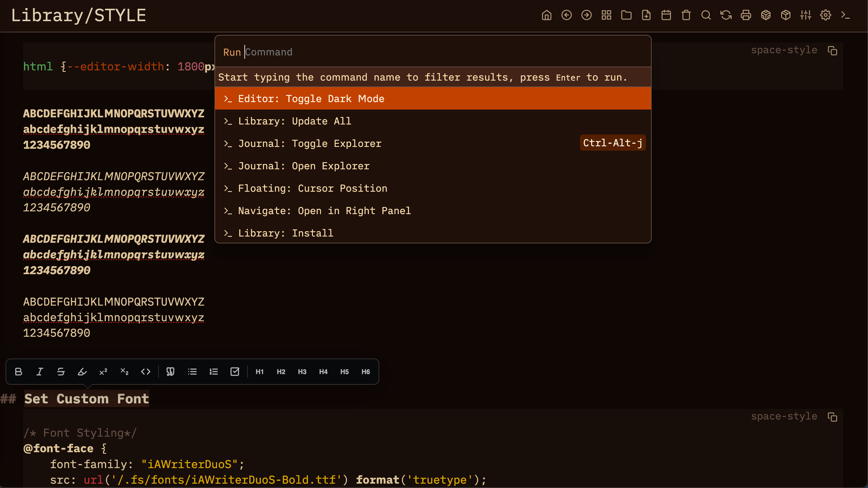Apply H2 heading from toolbar
The width and height of the screenshot is (868, 488).
281,372
